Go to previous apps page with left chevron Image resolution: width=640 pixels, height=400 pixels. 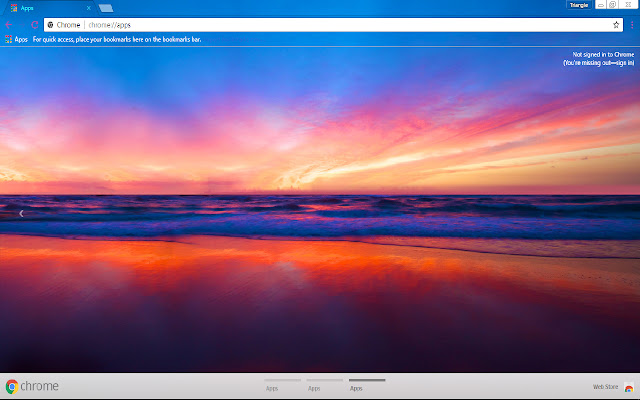[x=21, y=213]
